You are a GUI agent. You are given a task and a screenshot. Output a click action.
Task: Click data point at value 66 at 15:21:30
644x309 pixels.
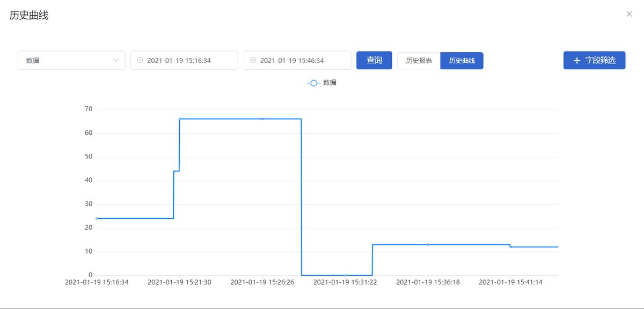pos(179,119)
